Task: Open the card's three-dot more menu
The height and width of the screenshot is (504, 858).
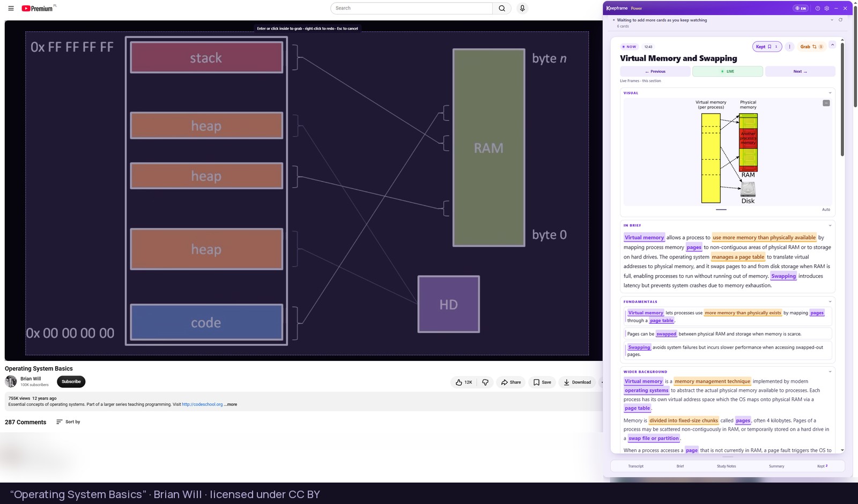Action: (789, 47)
